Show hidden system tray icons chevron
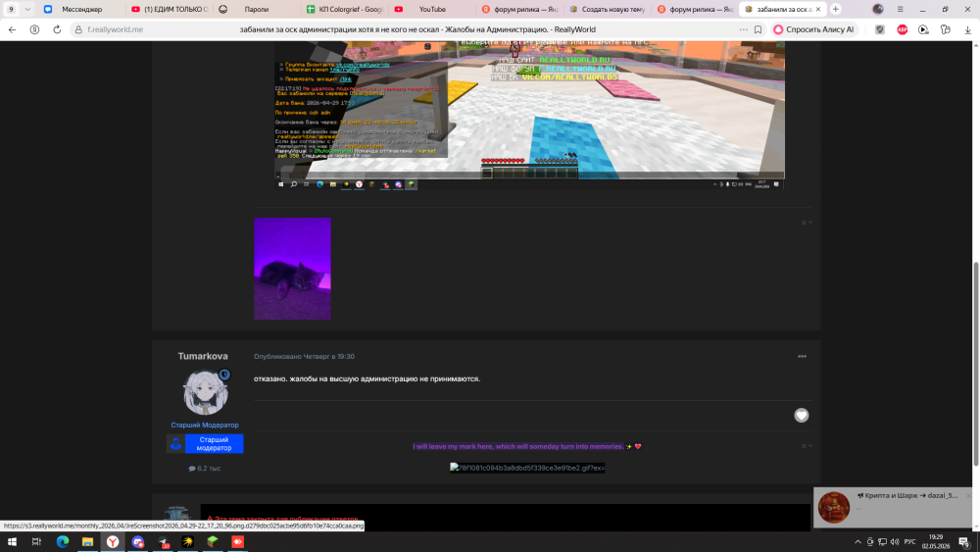The width and height of the screenshot is (980, 552). pos(857,542)
